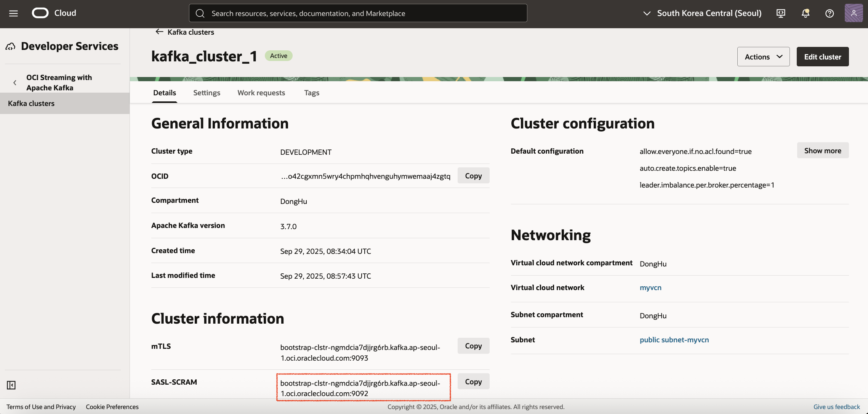The width and height of the screenshot is (868, 414).
Task: Click the mTLS bootstrap server address text
Action: [x=360, y=353]
